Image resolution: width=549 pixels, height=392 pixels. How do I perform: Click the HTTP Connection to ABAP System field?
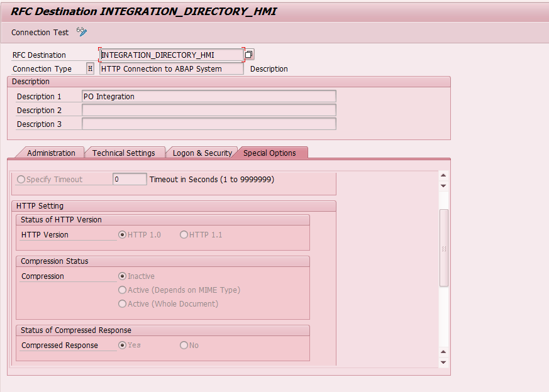(x=172, y=69)
